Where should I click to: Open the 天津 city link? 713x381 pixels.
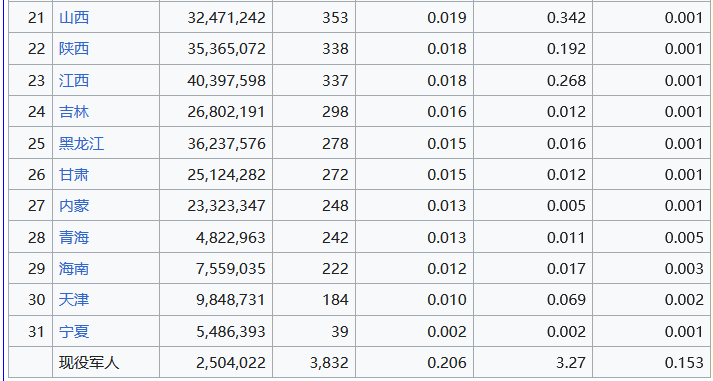[74, 300]
